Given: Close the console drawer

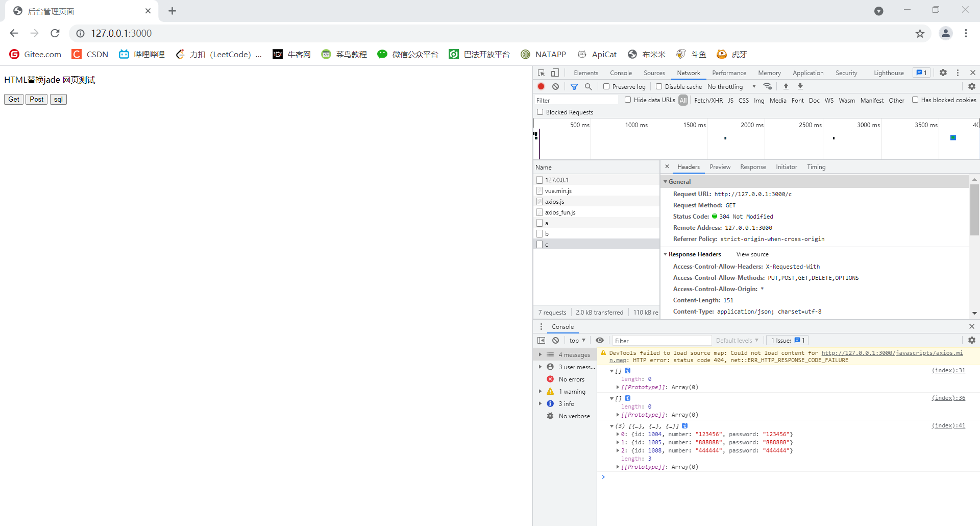Looking at the screenshot, I should coord(972,327).
